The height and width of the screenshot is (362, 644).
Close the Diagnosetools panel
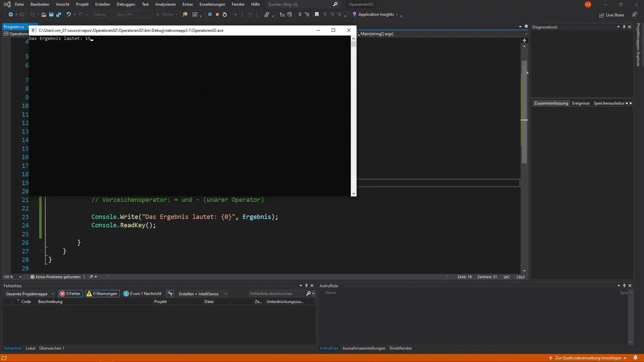(630, 27)
